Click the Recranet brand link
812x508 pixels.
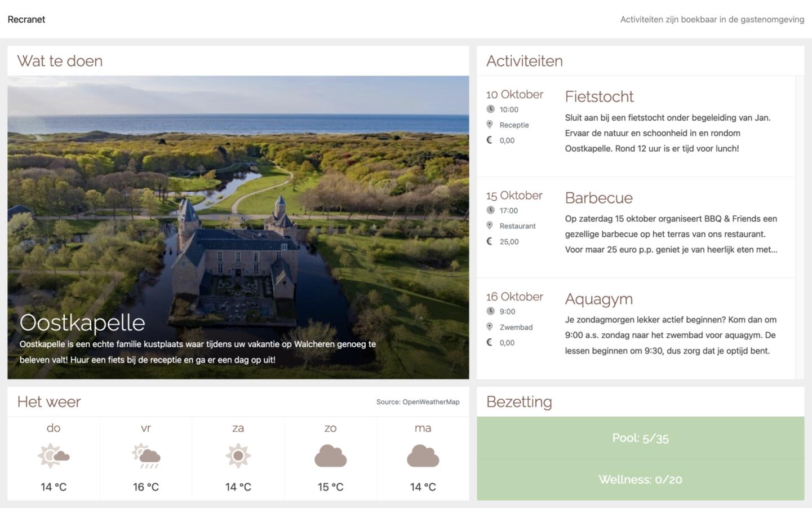coord(26,19)
